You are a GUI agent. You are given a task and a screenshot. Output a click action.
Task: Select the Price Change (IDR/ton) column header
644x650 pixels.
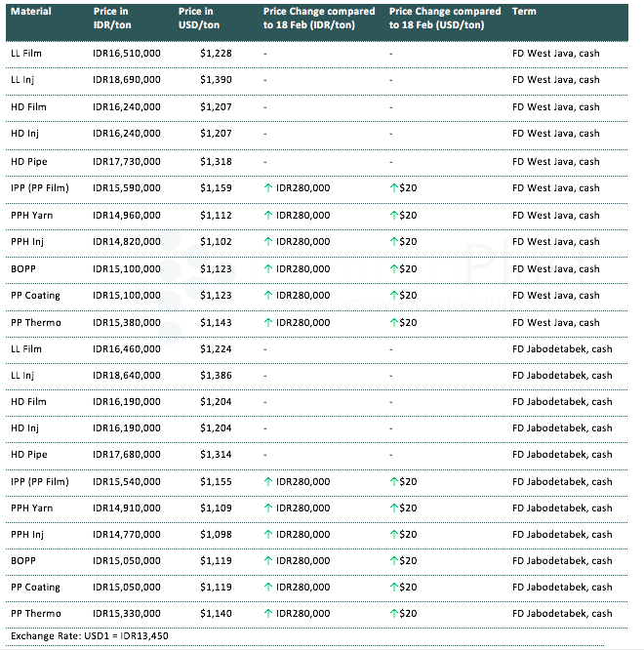click(317, 19)
